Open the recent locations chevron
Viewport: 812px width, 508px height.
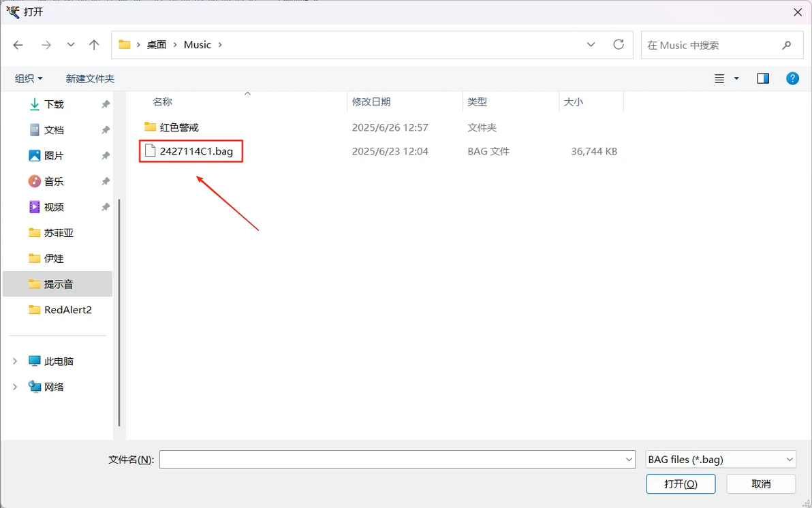[71, 45]
